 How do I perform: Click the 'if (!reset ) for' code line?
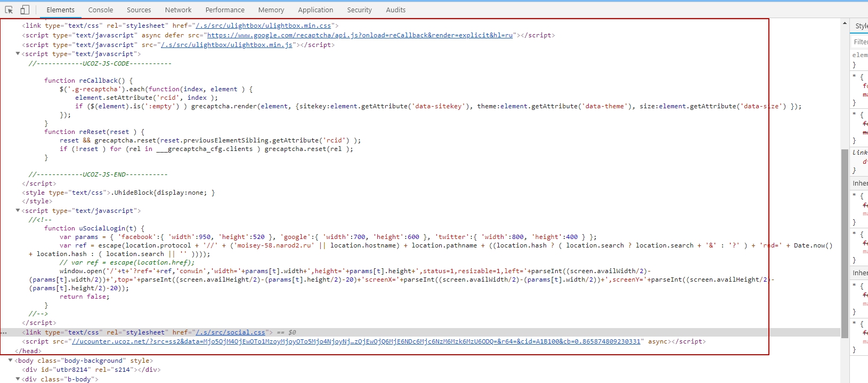(207, 149)
